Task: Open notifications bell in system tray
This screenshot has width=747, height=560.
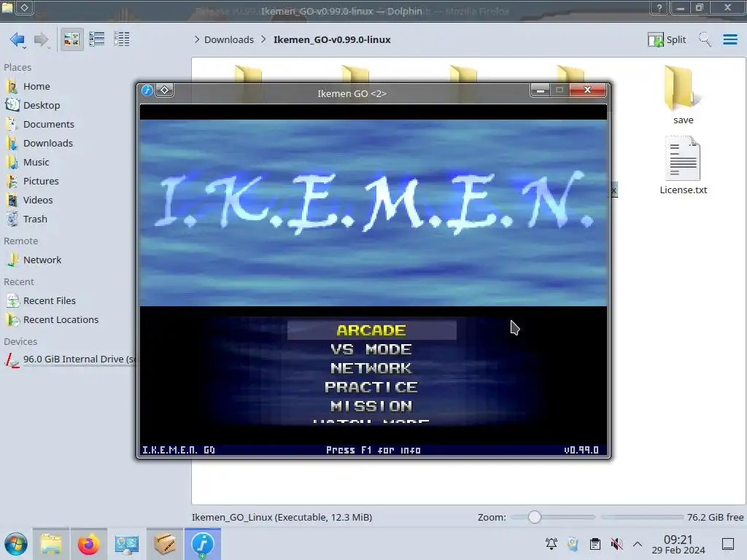Action: [x=551, y=544]
